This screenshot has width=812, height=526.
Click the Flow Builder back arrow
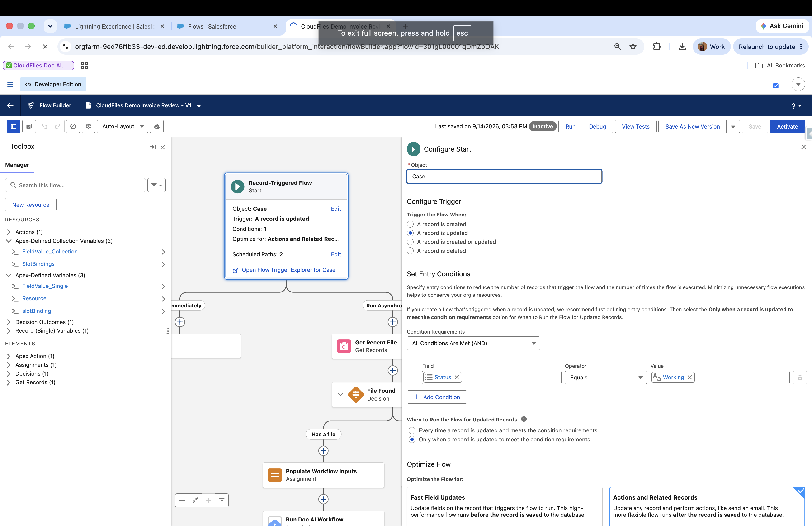tap(10, 105)
